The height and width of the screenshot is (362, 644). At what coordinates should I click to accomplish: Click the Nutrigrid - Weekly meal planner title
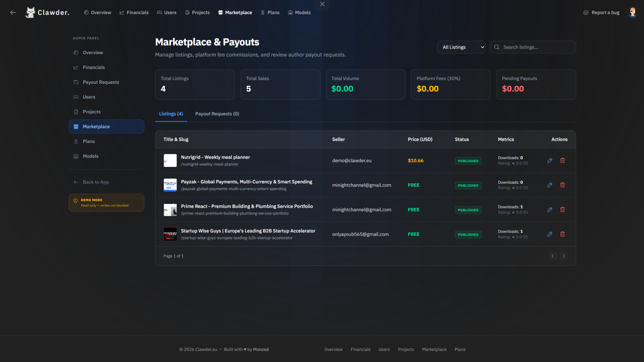point(215,157)
